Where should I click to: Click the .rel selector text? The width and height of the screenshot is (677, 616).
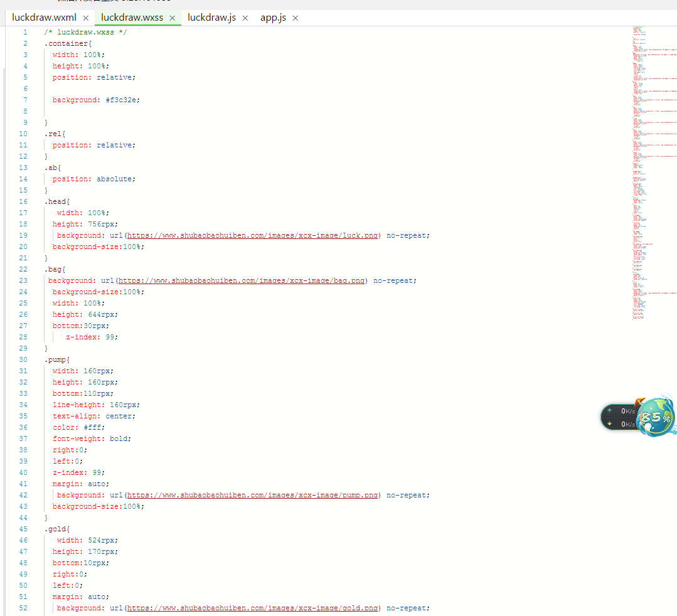[x=55, y=134]
